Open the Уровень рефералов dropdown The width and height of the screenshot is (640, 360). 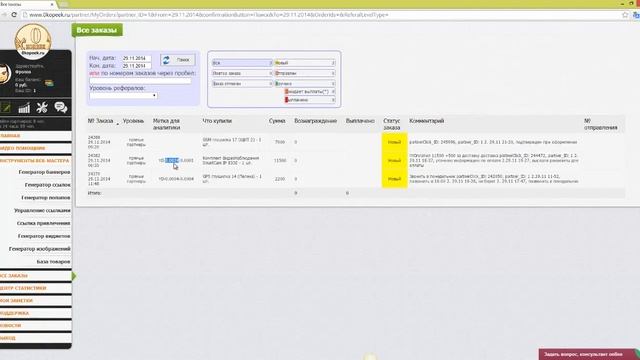[123, 96]
